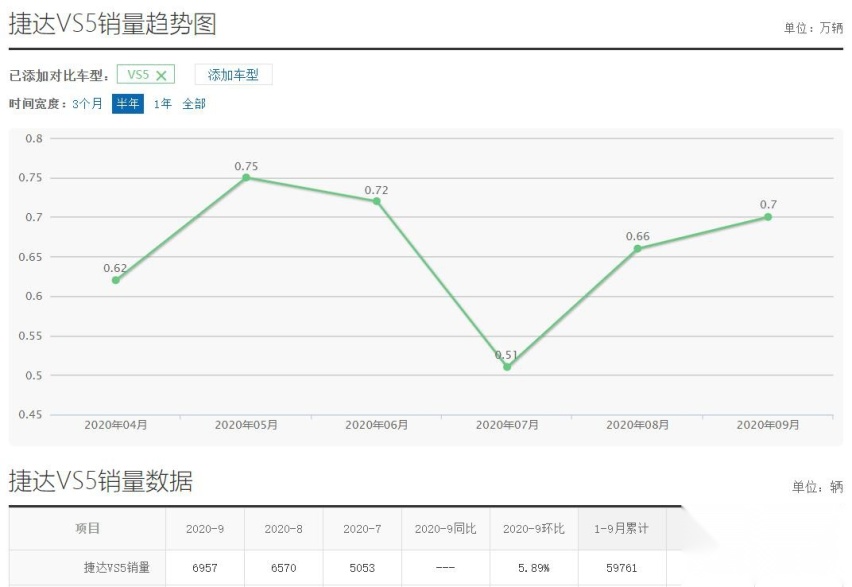Click the 捷达VS5销量数据 heading
This screenshot has width=852, height=587.
click(101, 481)
